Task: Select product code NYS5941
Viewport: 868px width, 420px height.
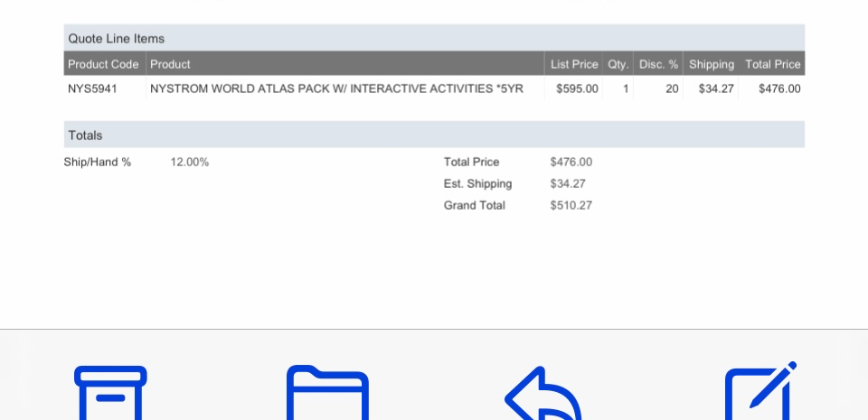Action: tap(92, 89)
